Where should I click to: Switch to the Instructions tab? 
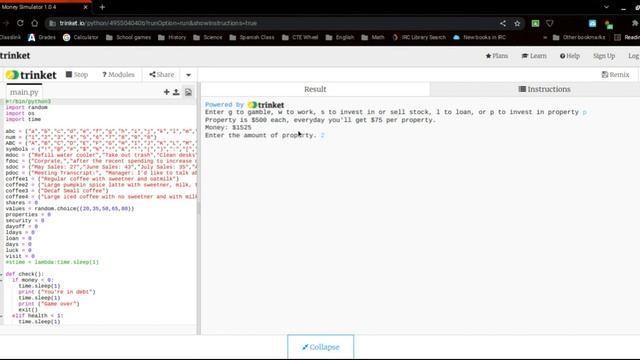coord(544,89)
